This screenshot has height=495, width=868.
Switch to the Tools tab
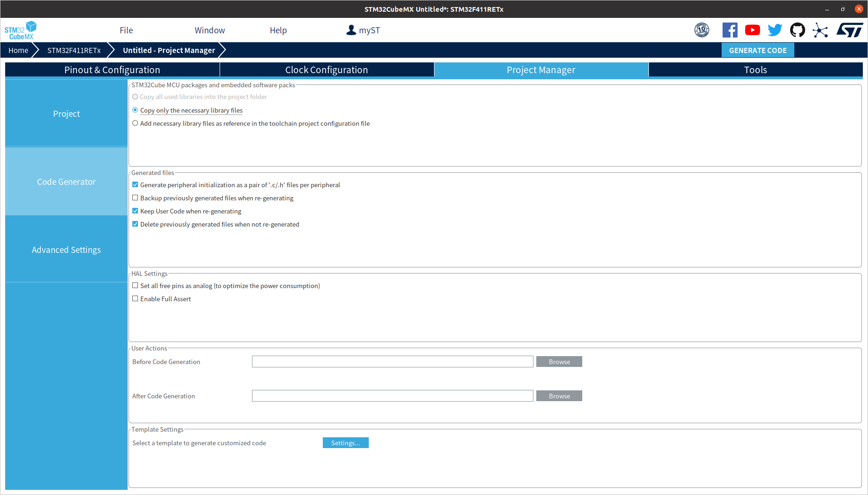(x=755, y=70)
